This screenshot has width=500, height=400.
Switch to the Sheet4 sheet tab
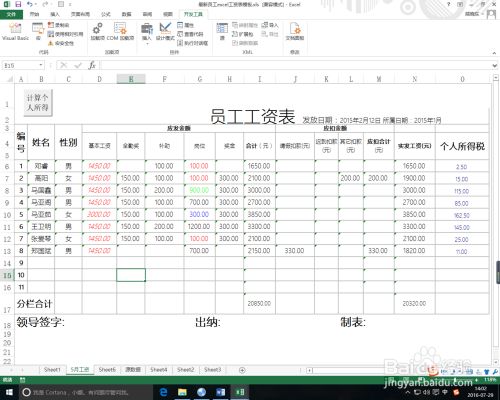[159, 370]
